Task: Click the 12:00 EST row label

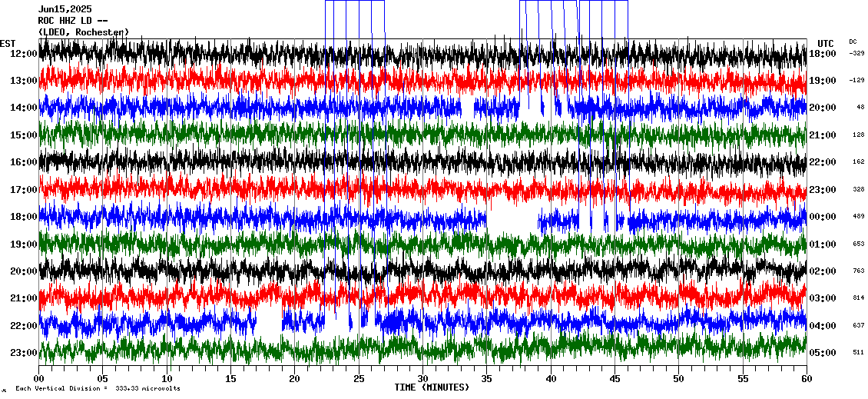Action: (x=23, y=54)
